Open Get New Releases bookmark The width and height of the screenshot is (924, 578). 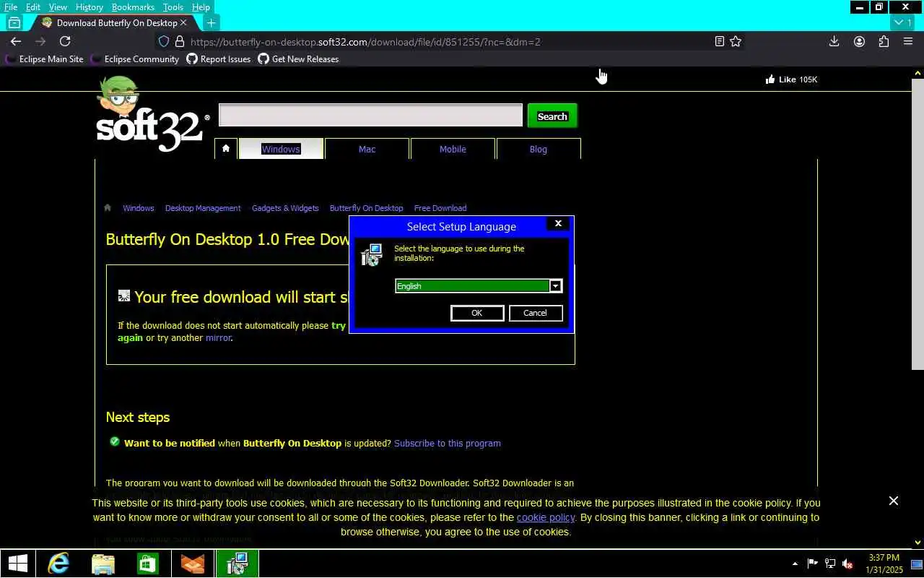pyautogui.click(x=298, y=59)
